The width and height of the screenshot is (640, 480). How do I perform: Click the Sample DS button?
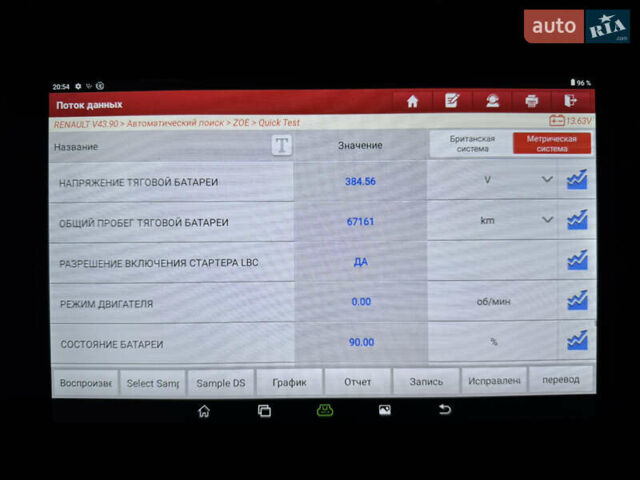pos(220,382)
